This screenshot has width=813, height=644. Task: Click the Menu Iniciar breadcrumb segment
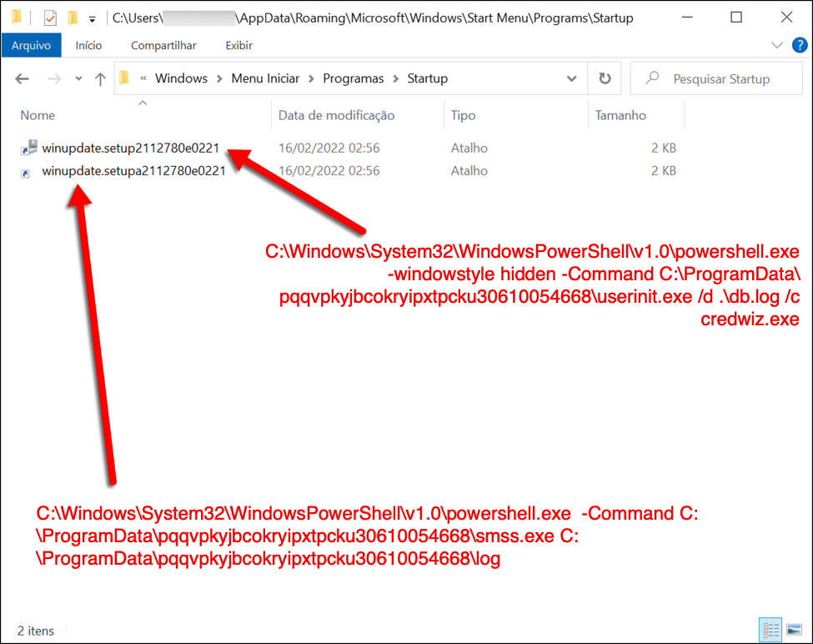pos(265,79)
